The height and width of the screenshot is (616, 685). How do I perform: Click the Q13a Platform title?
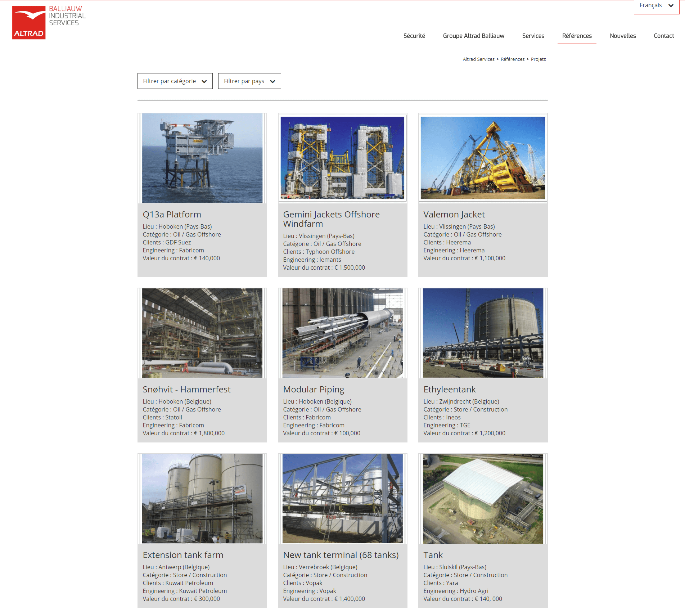tap(172, 215)
